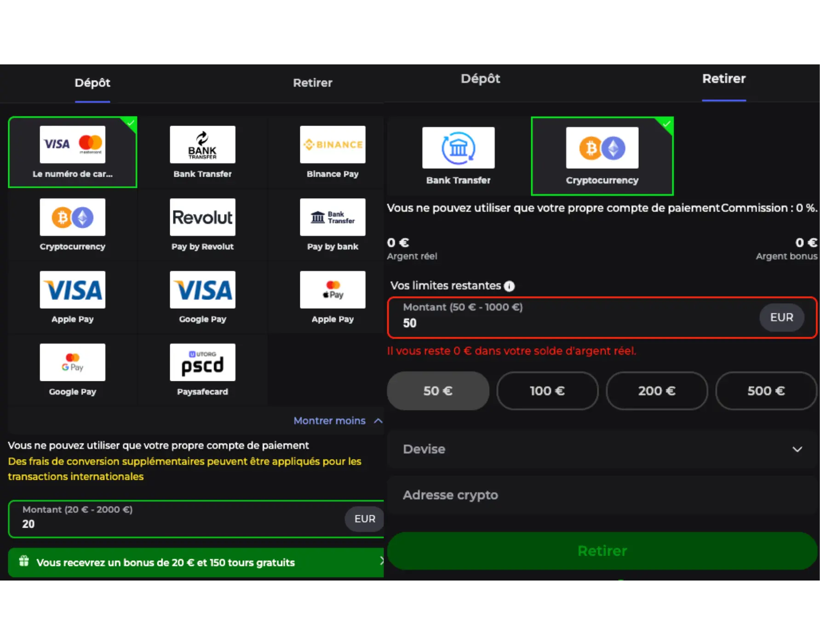Expand the Devise dropdown
The height and width of the screenshot is (644, 820).
pyautogui.click(x=602, y=449)
